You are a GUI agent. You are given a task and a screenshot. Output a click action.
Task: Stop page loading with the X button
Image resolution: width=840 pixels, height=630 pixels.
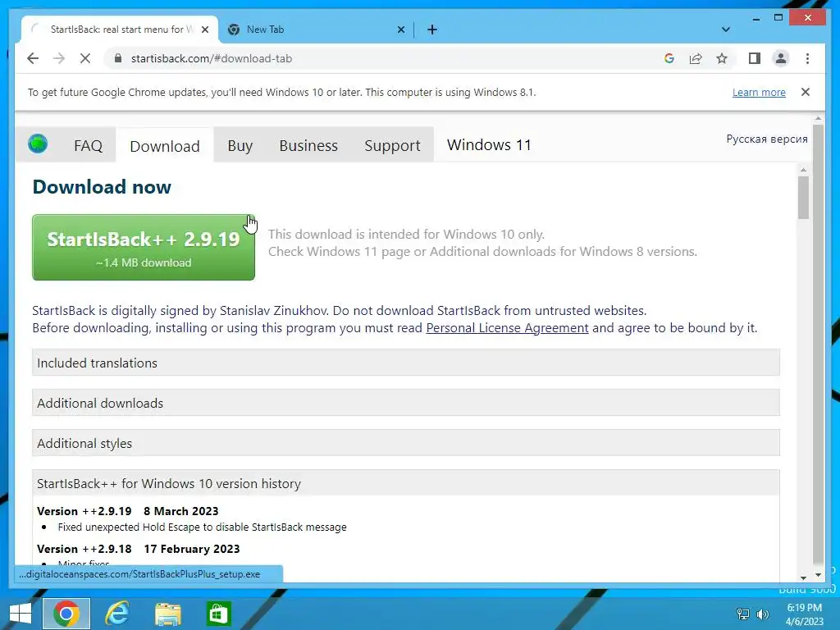click(85, 58)
